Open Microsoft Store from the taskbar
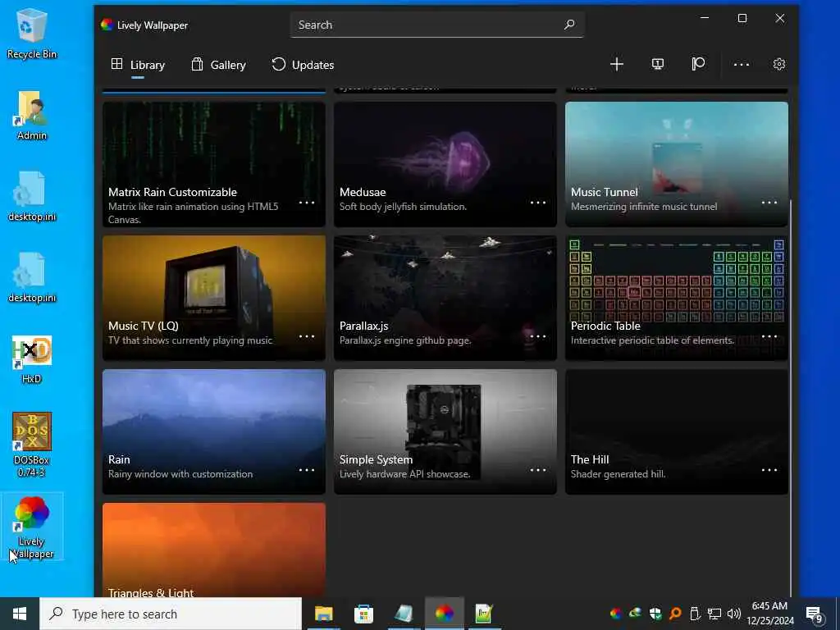The image size is (840, 630). (363, 614)
